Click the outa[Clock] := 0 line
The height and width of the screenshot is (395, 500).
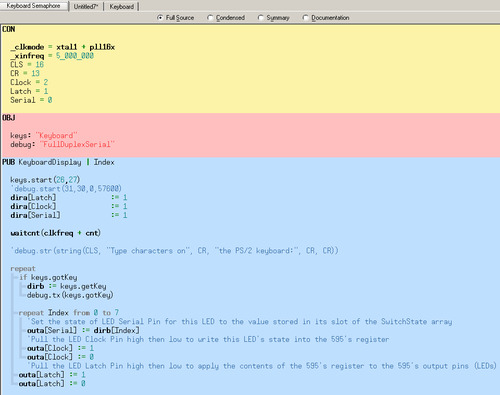(60, 357)
